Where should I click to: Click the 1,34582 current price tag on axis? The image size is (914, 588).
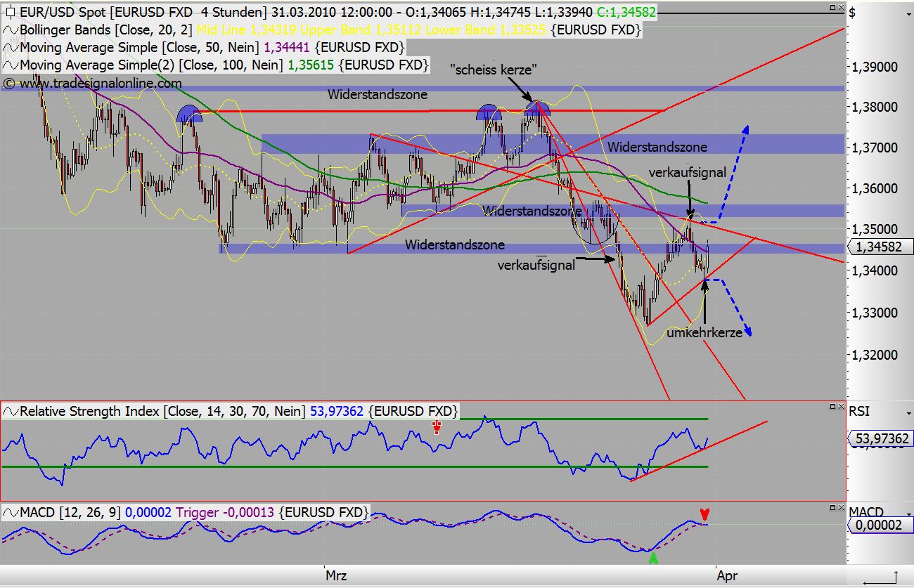[882, 247]
